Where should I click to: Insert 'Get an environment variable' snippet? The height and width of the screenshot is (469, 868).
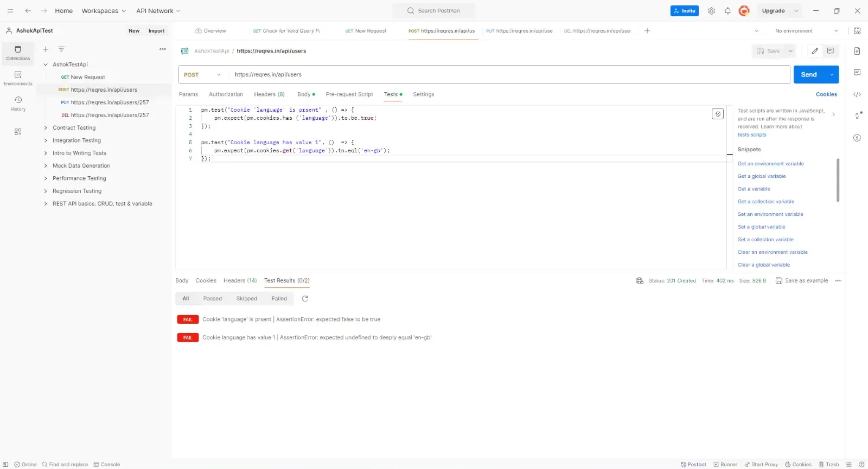(x=770, y=164)
